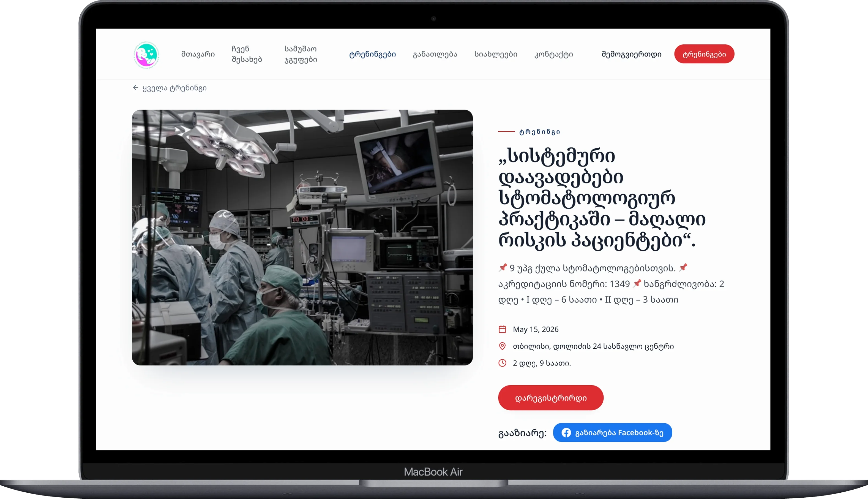Click the round site logo in the header
This screenshot has height=499, width=868.
(x=146, y=55)
